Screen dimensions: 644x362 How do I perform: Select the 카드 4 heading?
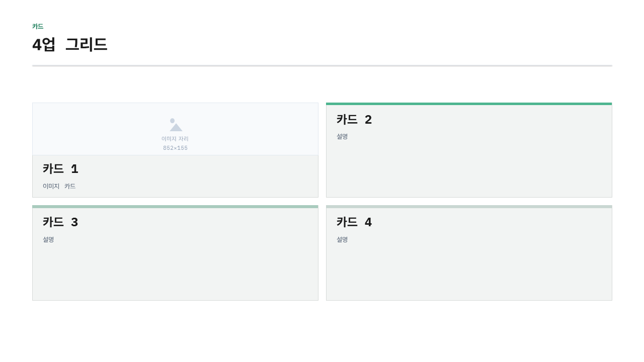354,222
